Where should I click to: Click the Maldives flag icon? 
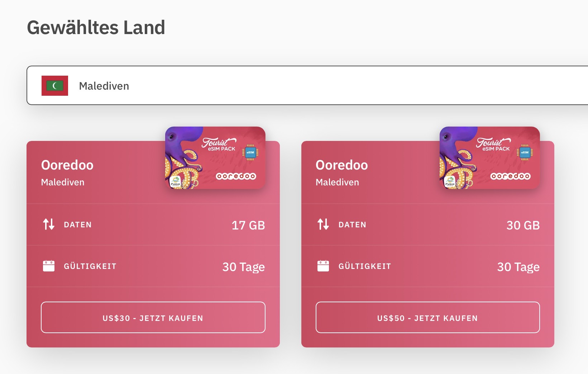[55, 86]
